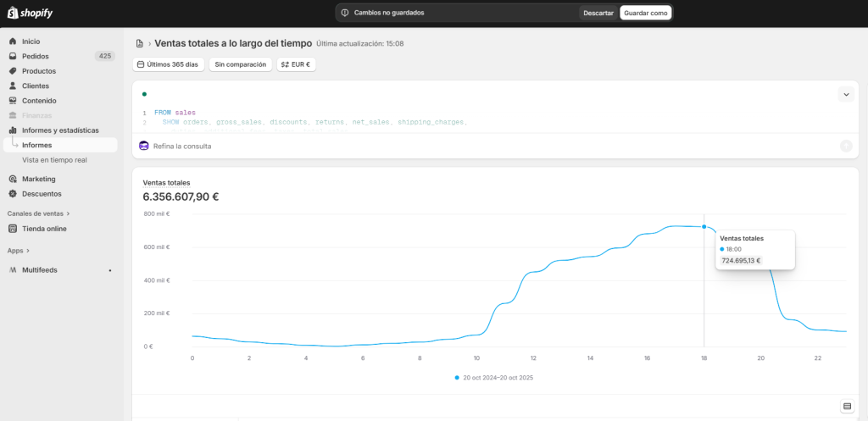Viewport: 868px width, 421px height.
Task: Click the Multifeeds app icon
Action: click(x=13, y=270)
